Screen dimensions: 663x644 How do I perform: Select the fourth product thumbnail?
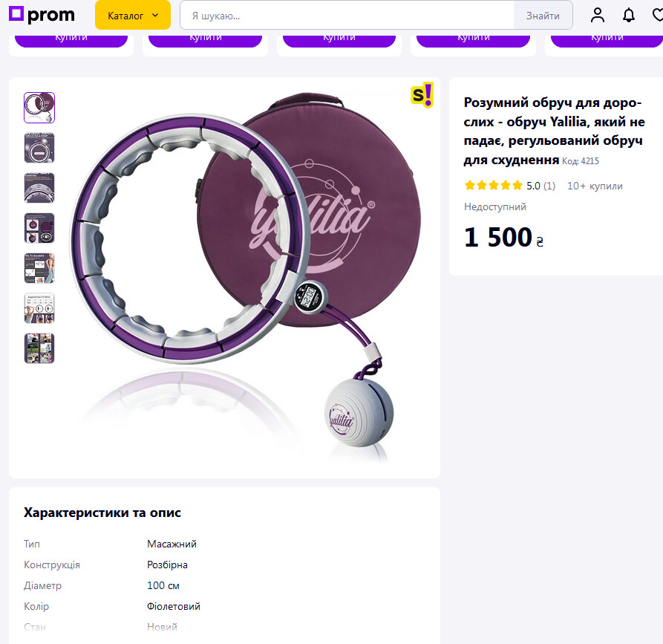pyautogui.click(x=39, y=228)
